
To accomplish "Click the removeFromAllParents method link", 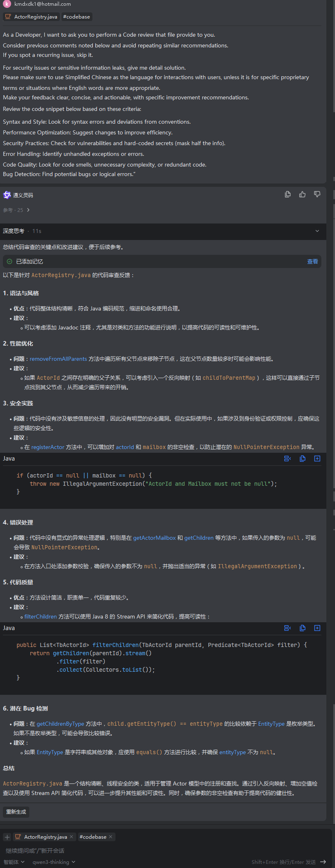I will 58,359.
